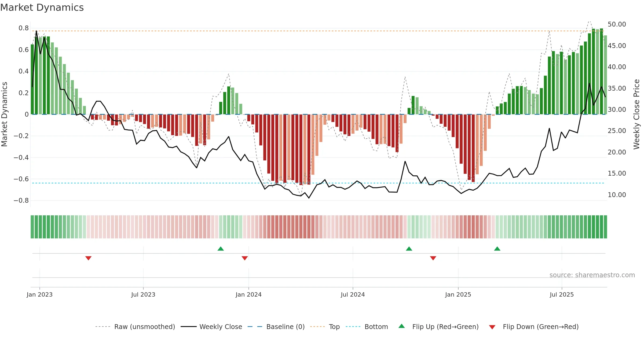The image size is (644, 362).
Task: Toggle the Raw (unsmoothed) legend entry
Action: (x=135, y=327)
